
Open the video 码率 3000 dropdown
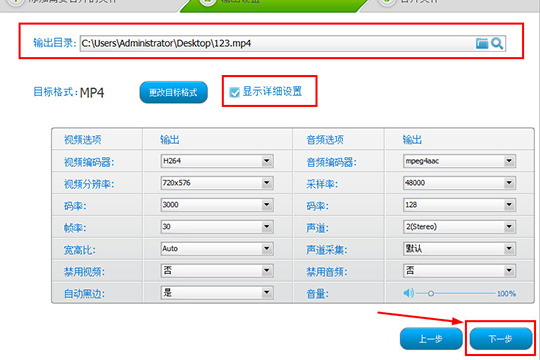tap(217, 205)
